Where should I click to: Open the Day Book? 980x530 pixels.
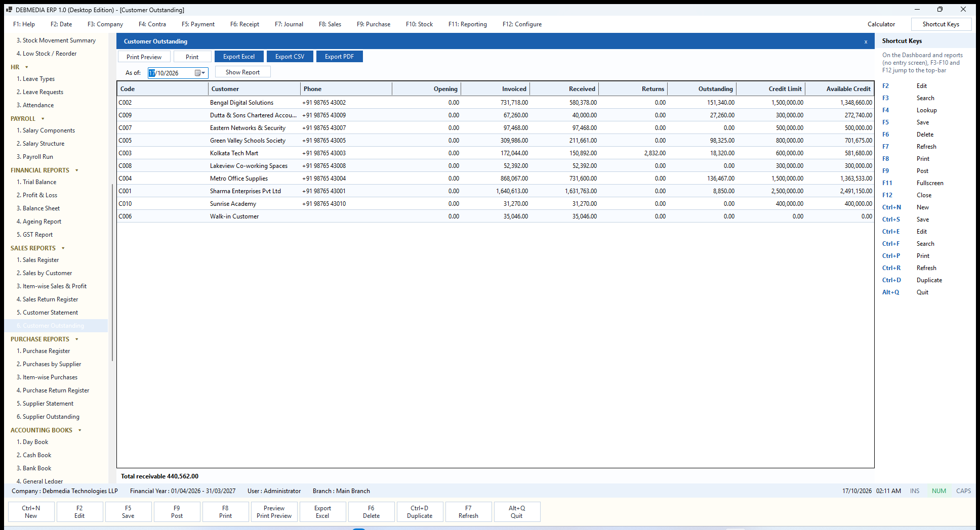32,442
